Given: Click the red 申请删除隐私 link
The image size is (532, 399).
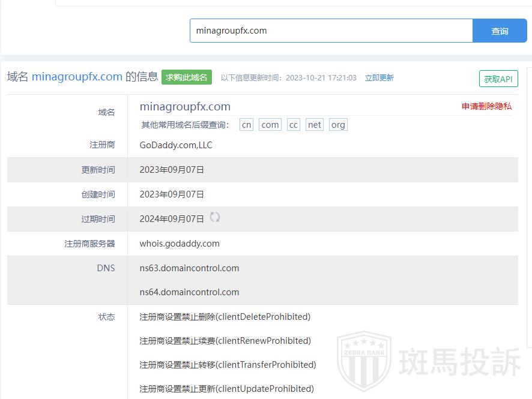Looking at the screenshot, I should click(x=486, y=106).
